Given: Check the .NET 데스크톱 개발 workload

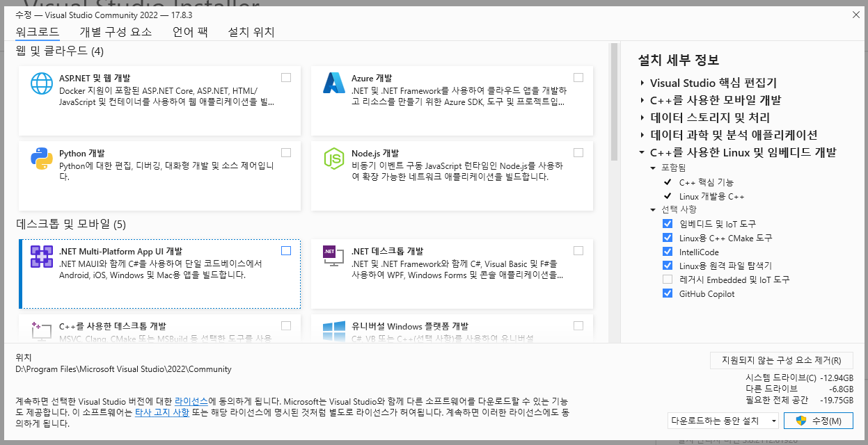Looking at the screenshot, I should tap(578, 251).
